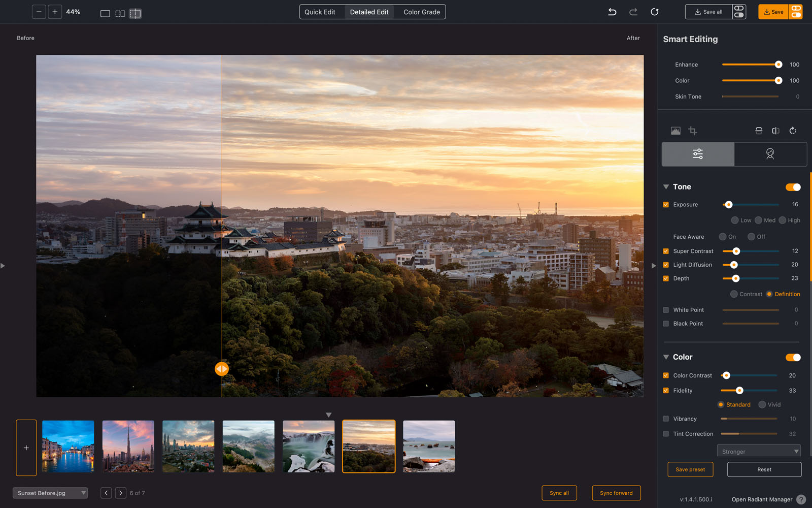
Task: Open the Sunset Before.jpg filename dropdown
Action: click(50, 493)
